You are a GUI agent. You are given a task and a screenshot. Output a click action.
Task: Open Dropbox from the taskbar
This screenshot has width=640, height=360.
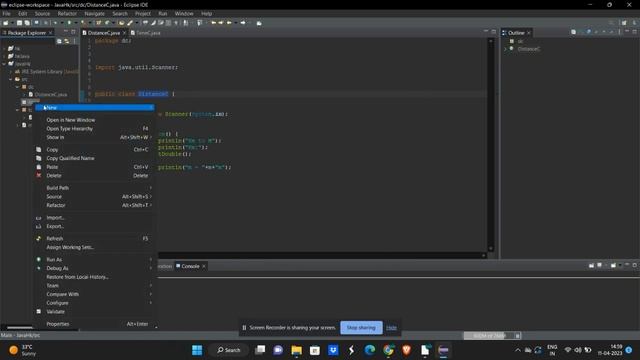[x=333, y=350]
